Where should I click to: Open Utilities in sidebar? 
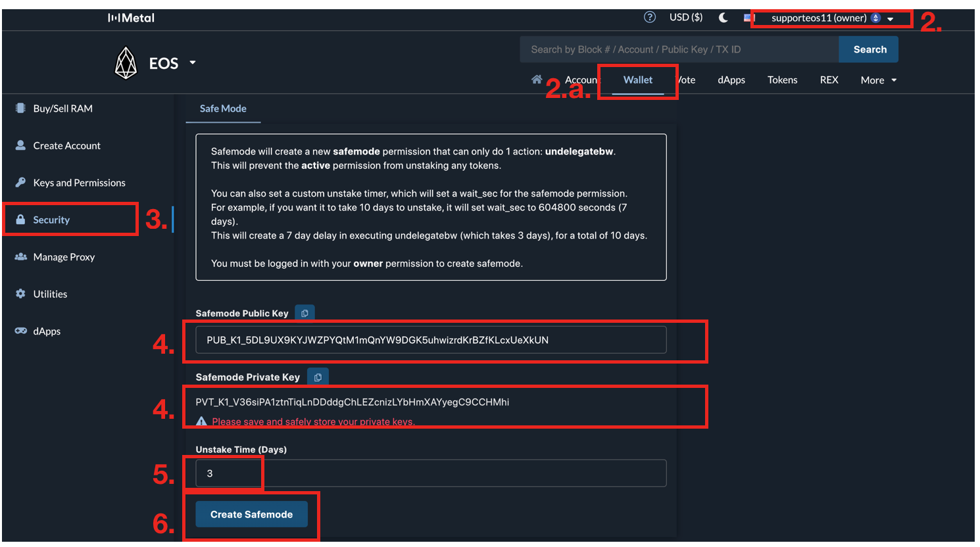coord(50,294)
